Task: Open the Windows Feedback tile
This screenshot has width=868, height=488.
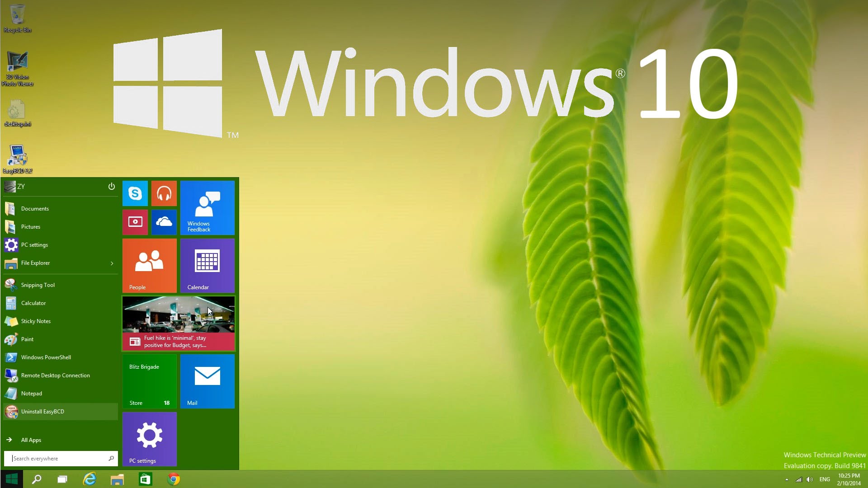Action: tap(208, 207)
